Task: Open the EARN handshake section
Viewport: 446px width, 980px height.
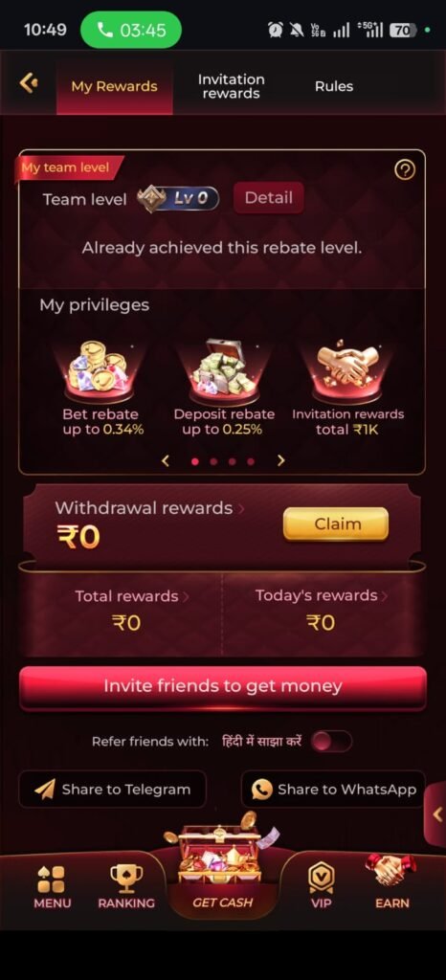Action: [391, 882]
